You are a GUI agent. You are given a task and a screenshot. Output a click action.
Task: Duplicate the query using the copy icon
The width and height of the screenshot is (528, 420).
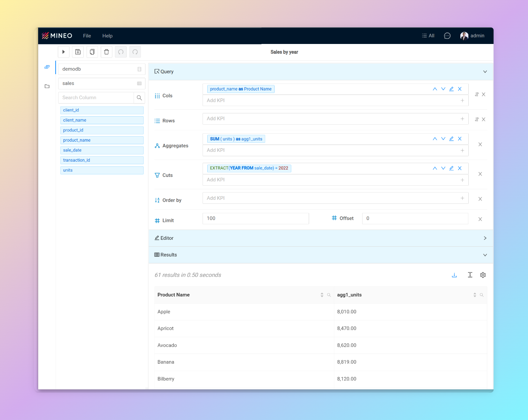(92, 52)
